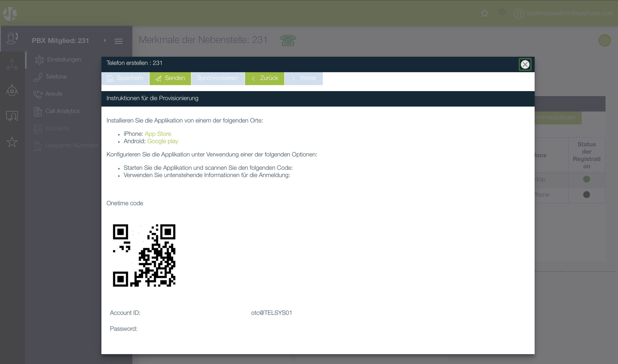Click the settings gear icon in the top bar
The width and height of the screenshot is (618, 364).
pyautogui.click(x=502, y=12)
